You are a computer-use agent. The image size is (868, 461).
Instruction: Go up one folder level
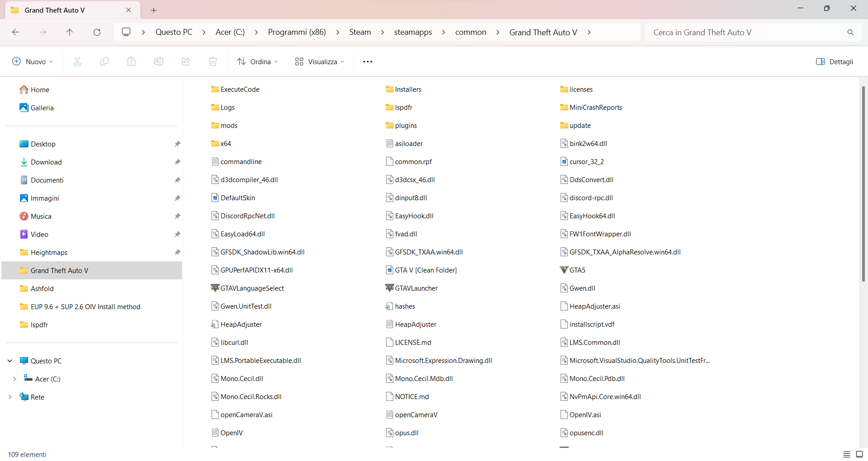point(70,32)
